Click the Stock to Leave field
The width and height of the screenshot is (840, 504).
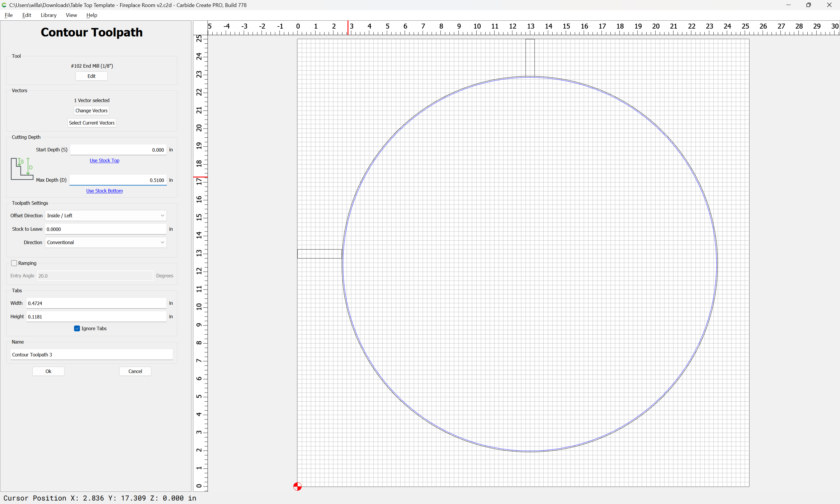(106, 229)
